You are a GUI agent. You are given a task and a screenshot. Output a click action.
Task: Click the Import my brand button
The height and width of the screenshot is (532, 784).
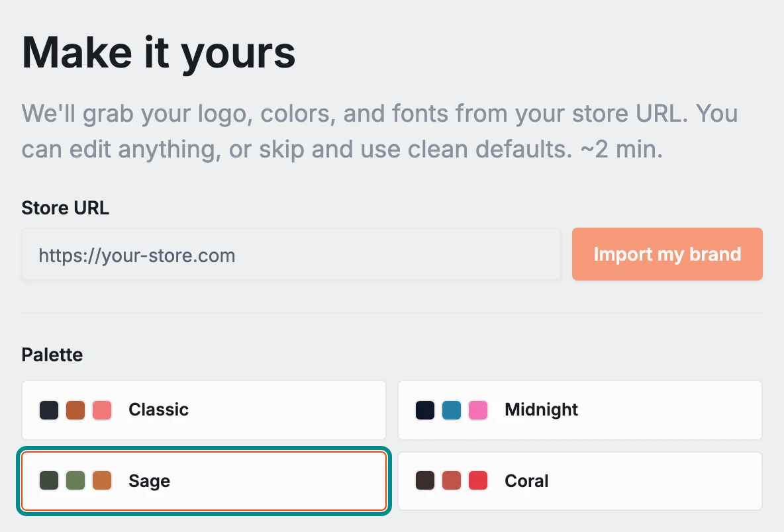[667, 254]
